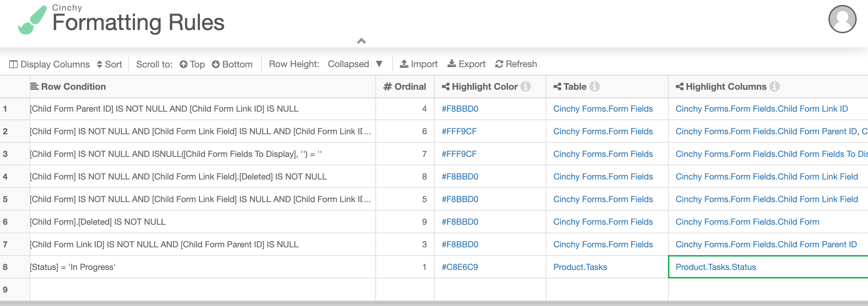Viewport: 868px width, 306px height.
Task: Refresh the table data
Action: coord(516,64)
